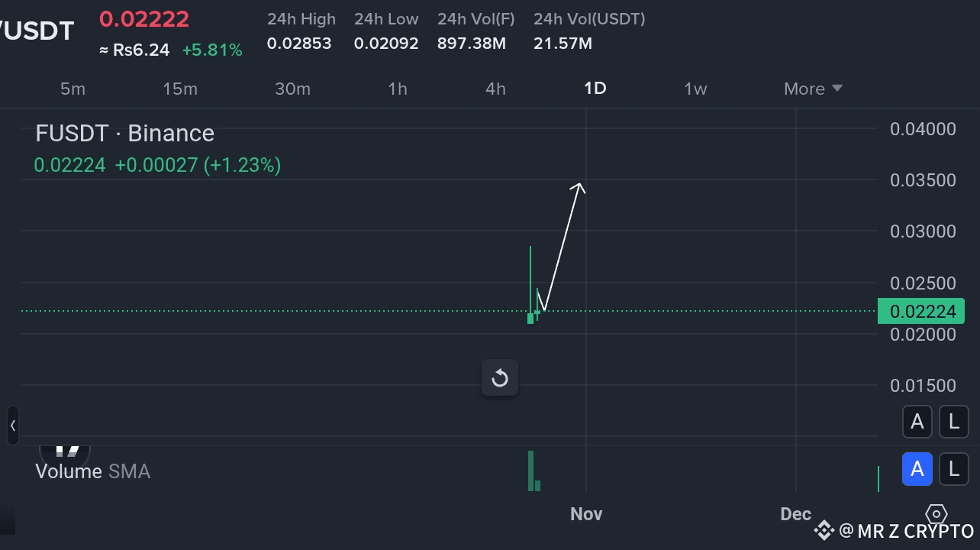Open chart settings via the hexagon icon
The width and height of the screenshot is (980, 550).
point(936,514)
